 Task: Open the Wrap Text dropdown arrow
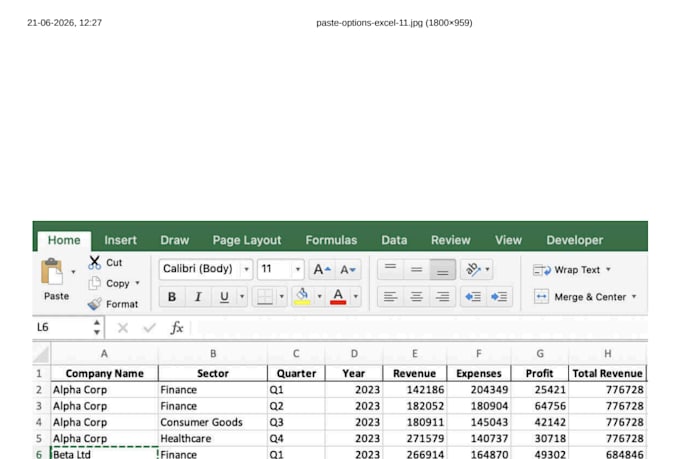[x=608, y=269]
